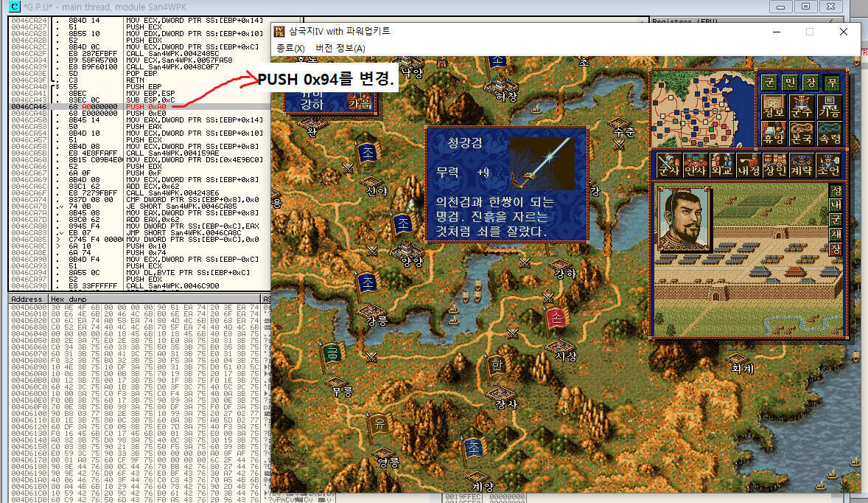Select the 휴양 (rest) command icon

[x=773, y=133]
